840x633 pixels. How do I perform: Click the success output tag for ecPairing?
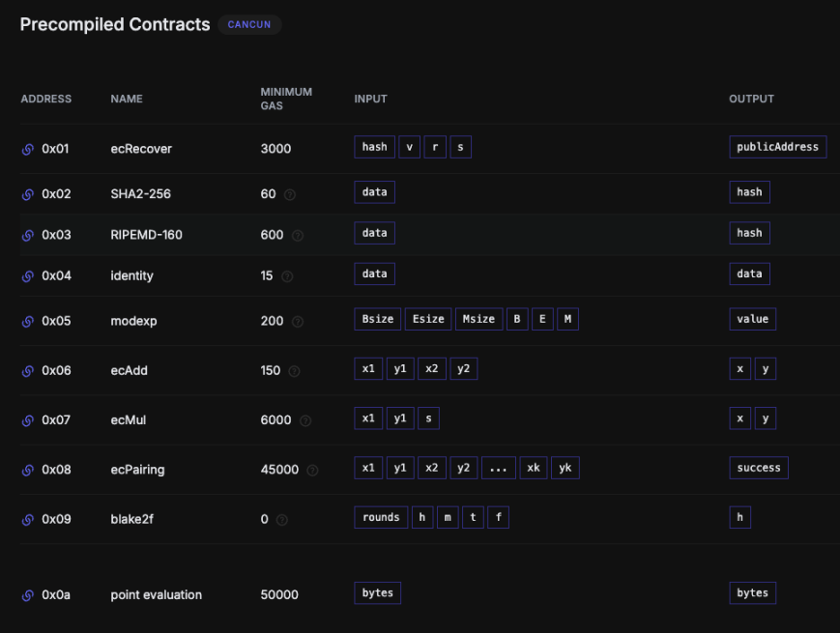pyautogui.click(x=759, y=468)
